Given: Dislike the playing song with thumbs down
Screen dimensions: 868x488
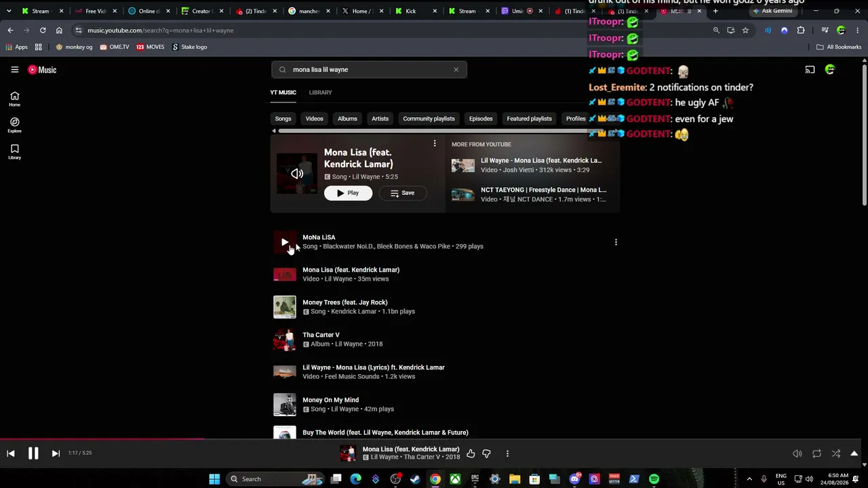Looking at the screenshot, I should 487,453.
